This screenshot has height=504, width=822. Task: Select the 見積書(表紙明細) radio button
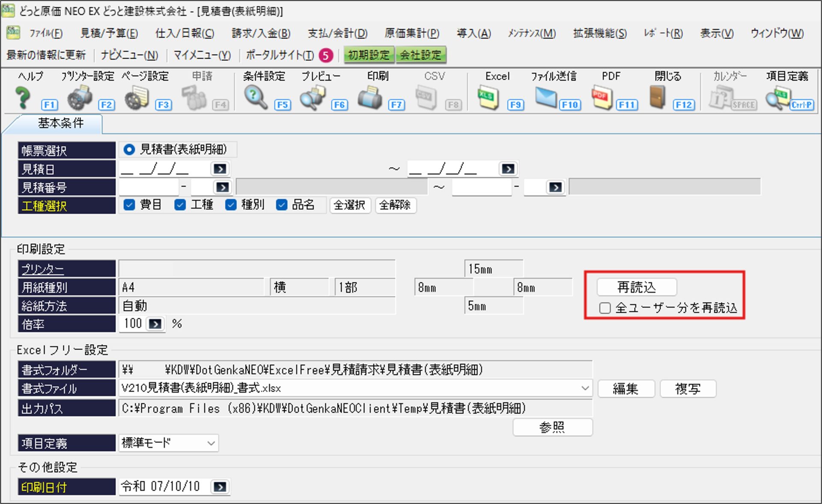[129, 149]
